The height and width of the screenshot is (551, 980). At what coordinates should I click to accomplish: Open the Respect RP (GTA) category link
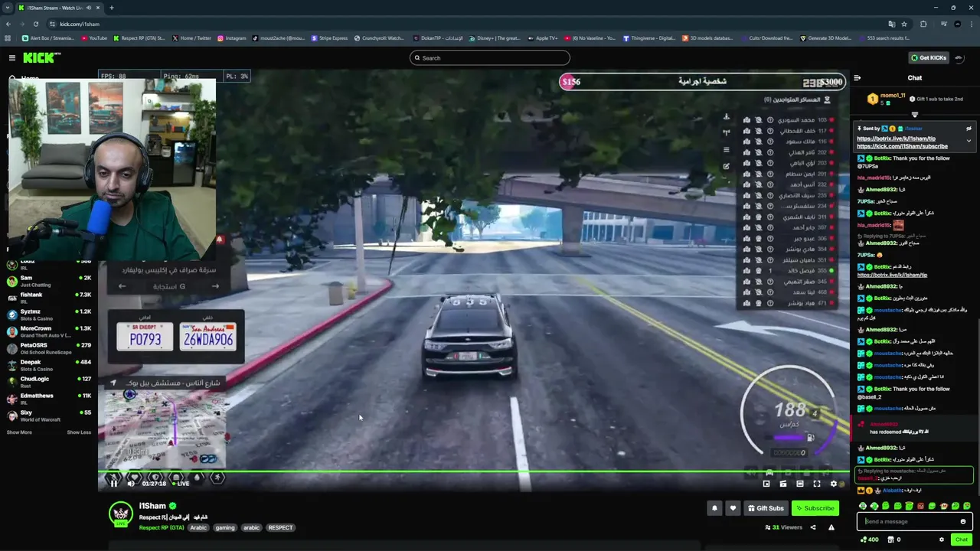[x=162, y=527]
